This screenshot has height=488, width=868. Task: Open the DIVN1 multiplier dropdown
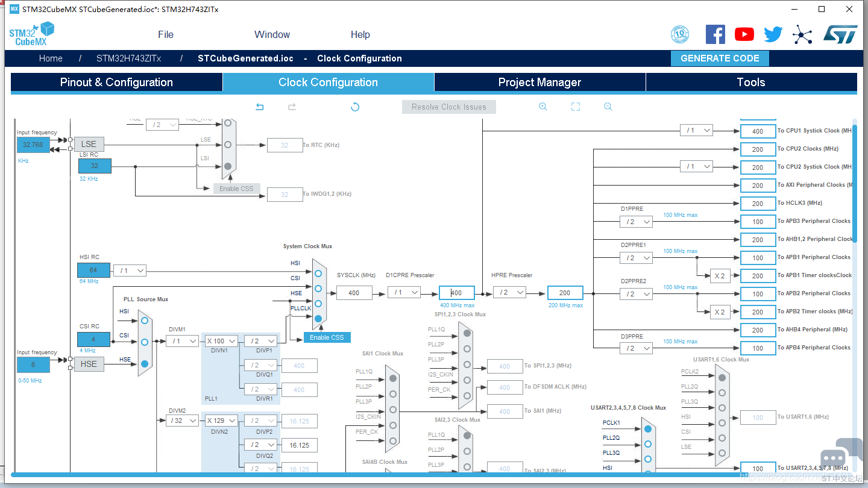(221, 341)
